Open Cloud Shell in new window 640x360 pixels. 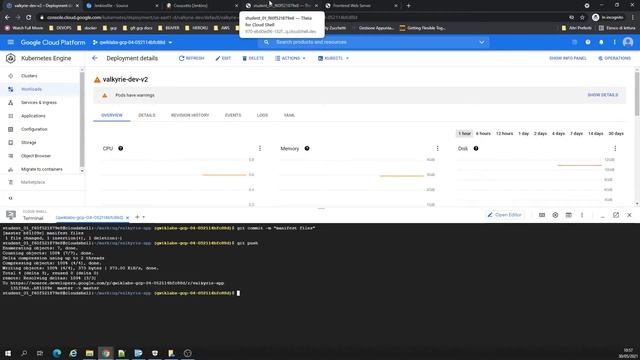point(616,215)
